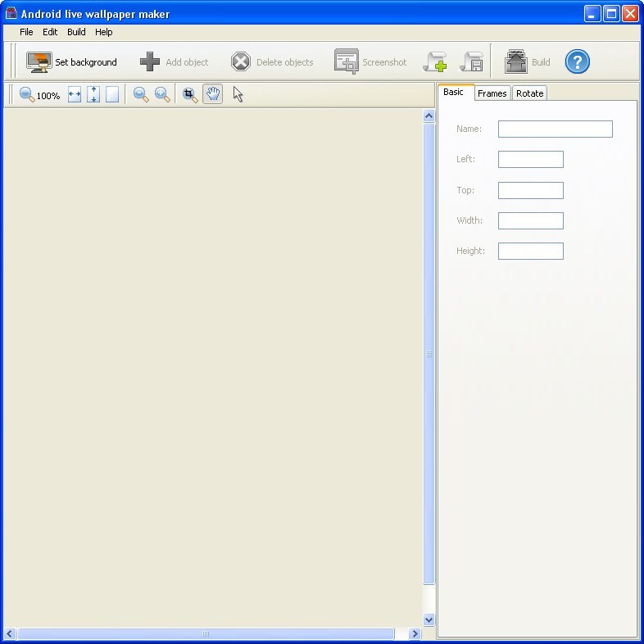Maximize the Android live wallpaper maker window
Screen dimensions: 644x644
[x=611, y=14]
